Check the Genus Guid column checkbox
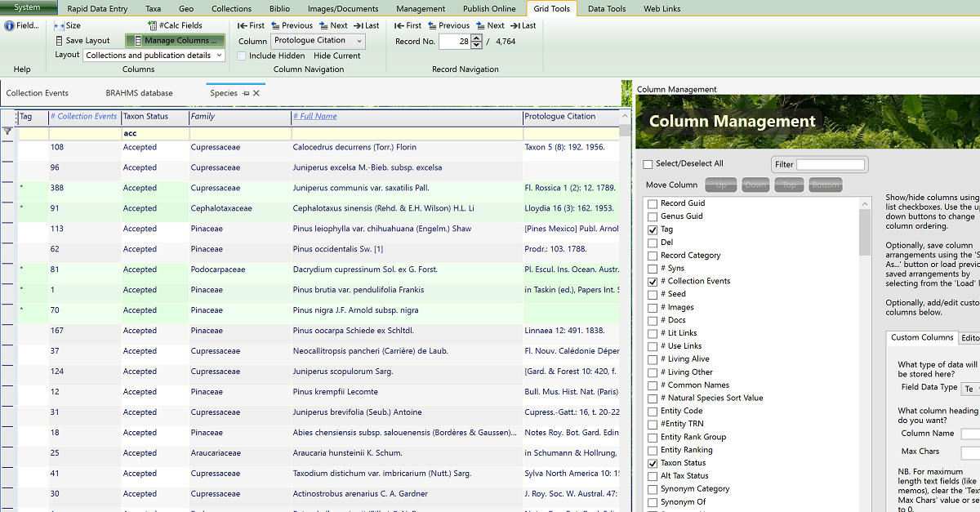This screenshot has width=980, height=512. 653,216
